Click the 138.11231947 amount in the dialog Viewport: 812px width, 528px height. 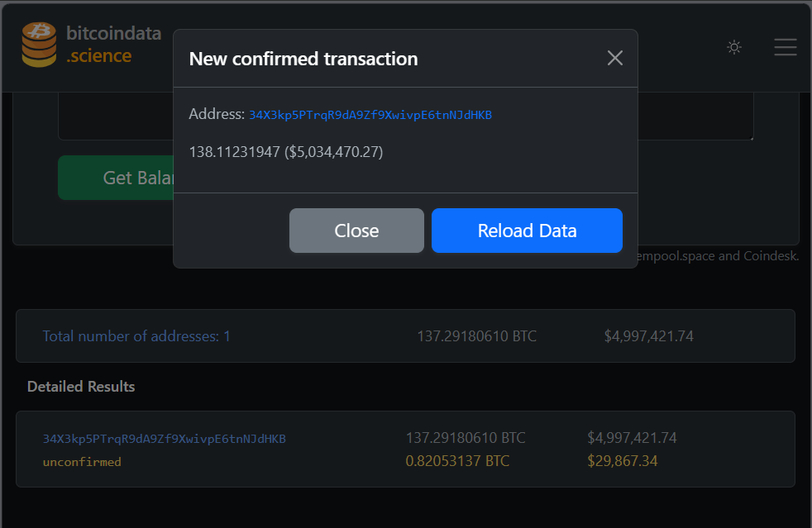(x=234, y=152)
